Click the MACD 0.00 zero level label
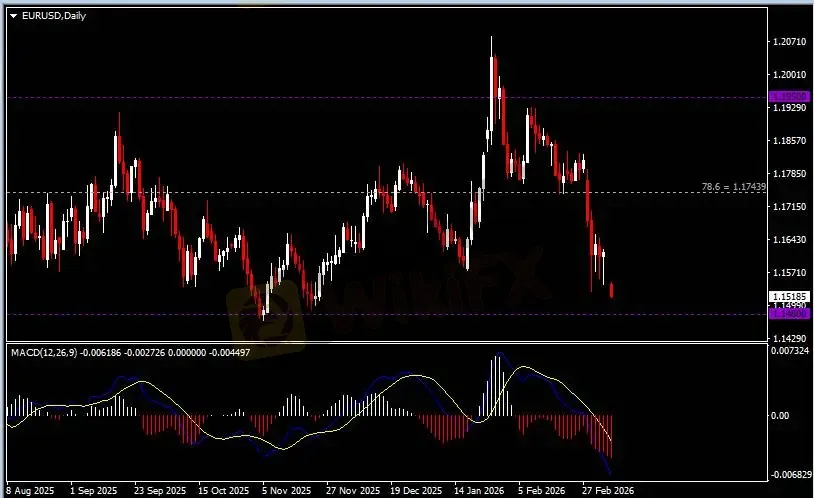The image size is (814, 498). pyautogui.click(x=780, y=415)
